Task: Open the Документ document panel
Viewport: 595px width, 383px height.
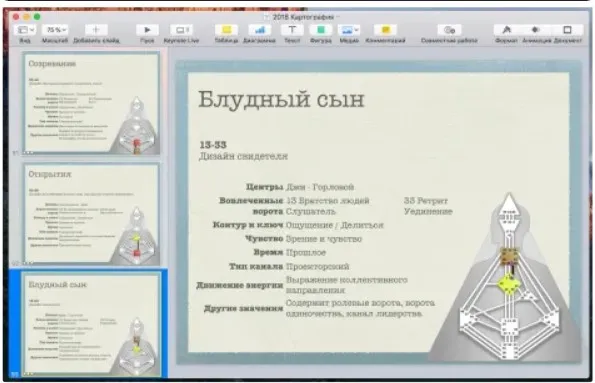Action: point(567,30)
